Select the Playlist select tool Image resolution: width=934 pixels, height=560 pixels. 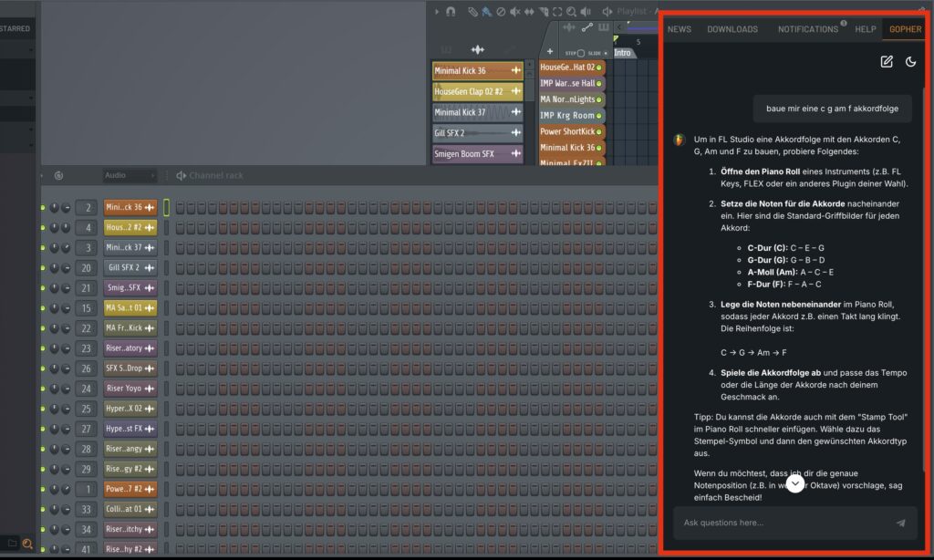[557, 11]
